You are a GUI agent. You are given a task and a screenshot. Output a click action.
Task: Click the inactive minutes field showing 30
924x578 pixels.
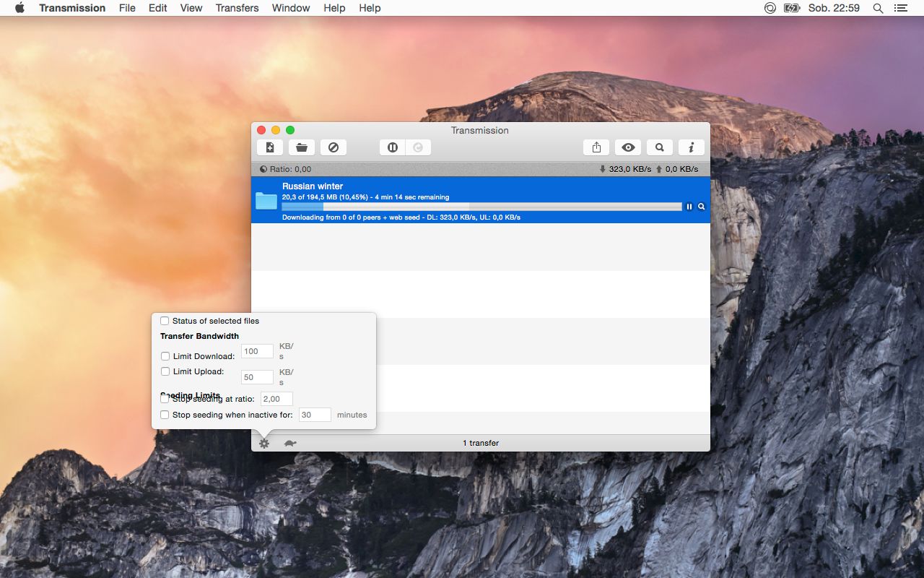point(315,415)
